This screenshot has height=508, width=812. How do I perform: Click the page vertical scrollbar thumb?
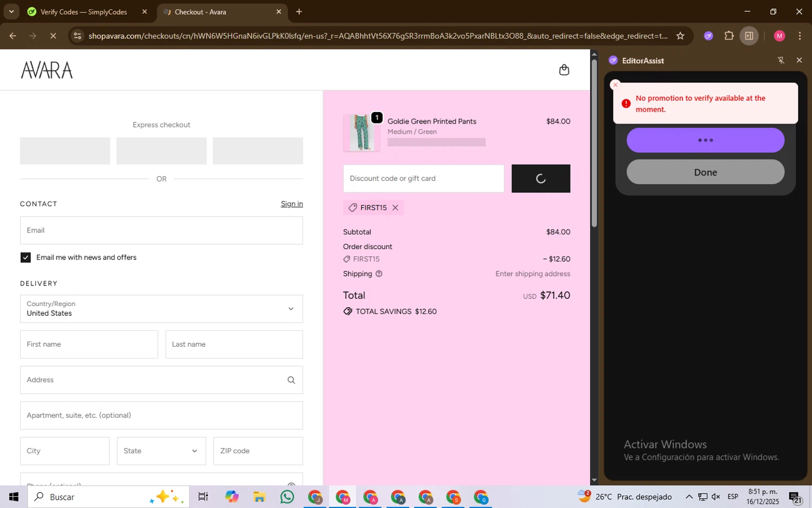[x=594, y=143]
